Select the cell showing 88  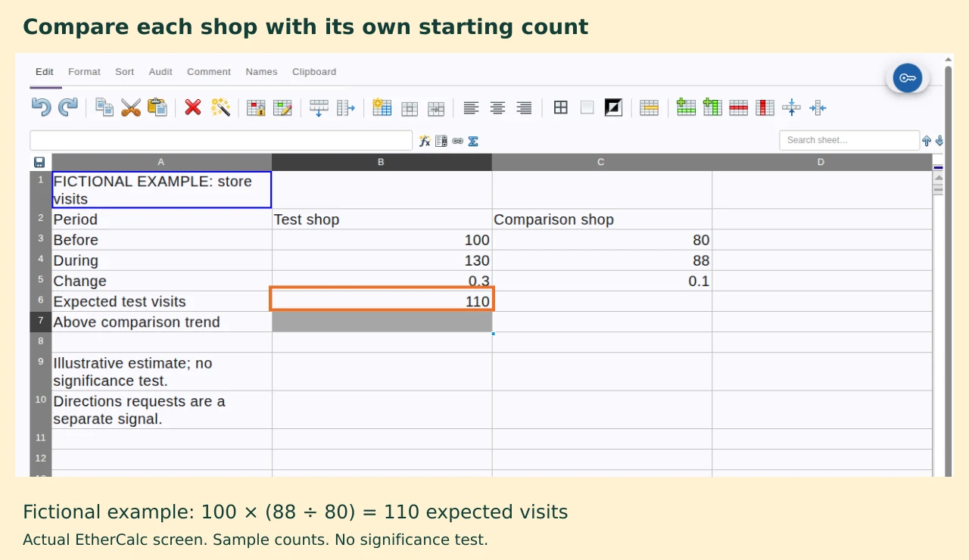click(602, 260)
